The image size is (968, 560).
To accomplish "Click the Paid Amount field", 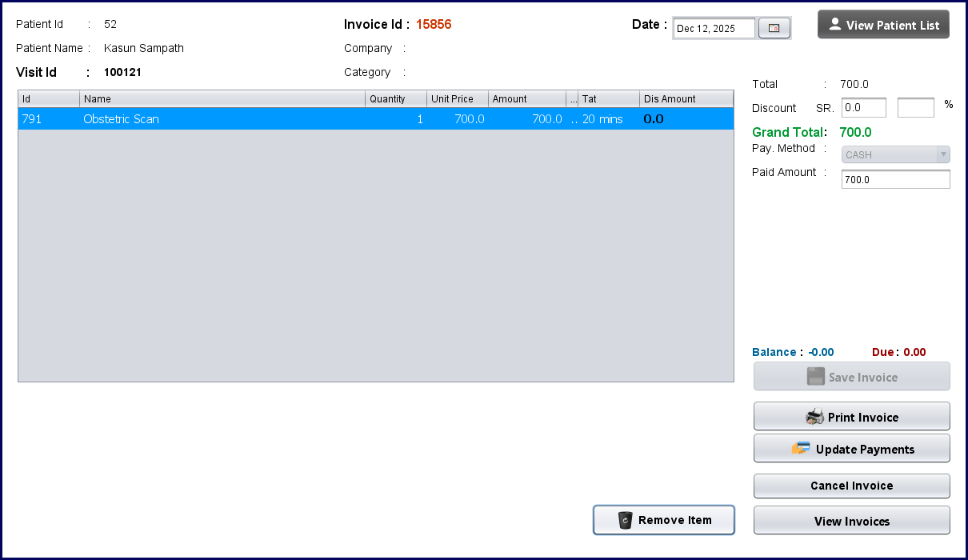I will (x=895, y=180).
